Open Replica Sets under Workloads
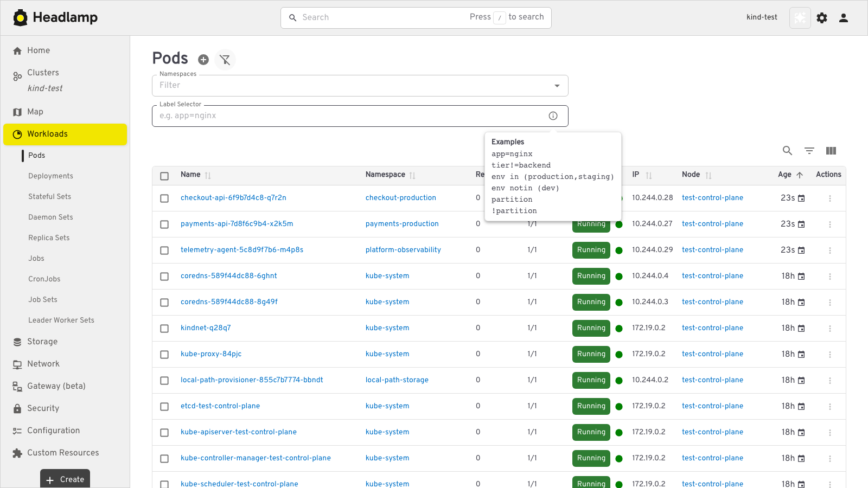 coord(49,238)
